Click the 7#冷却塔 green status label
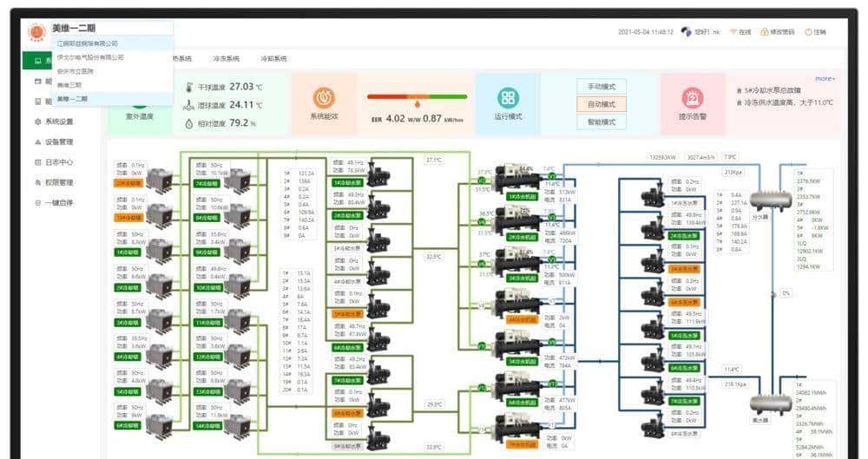Screen dimensions: 868x459 point(208,184)
